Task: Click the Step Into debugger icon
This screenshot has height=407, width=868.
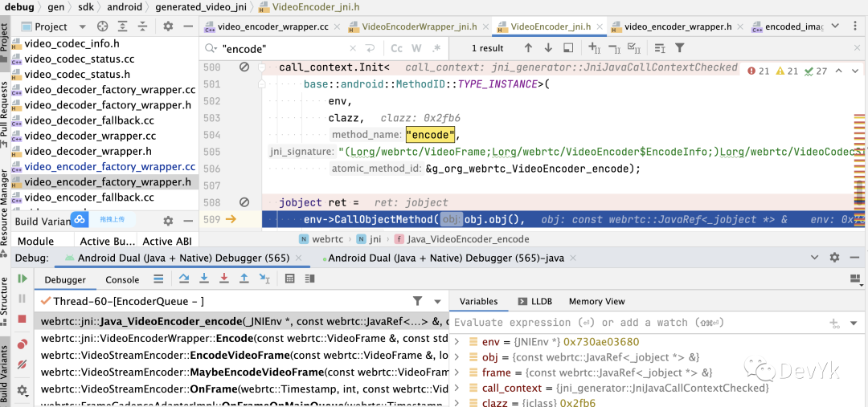Action: [204, 279]
